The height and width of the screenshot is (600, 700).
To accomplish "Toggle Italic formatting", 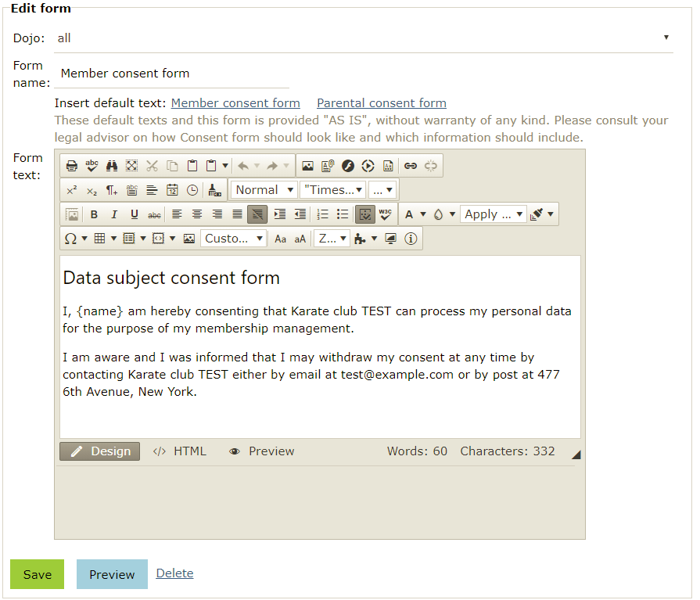I will pyautogui.click(x=114, y=214).
